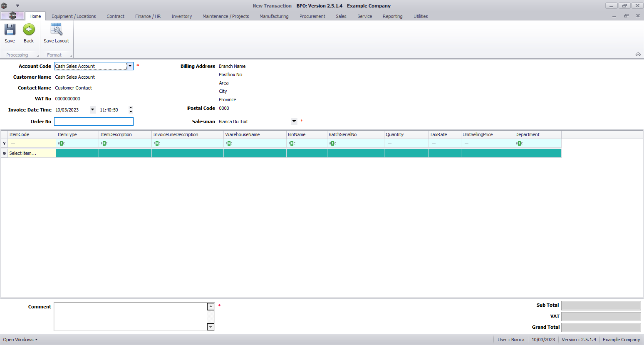Image resolution: width=644 pixels, height=345 pixels.
Task: Open the Finance / HR tab
Action: [x=148, y=16]
